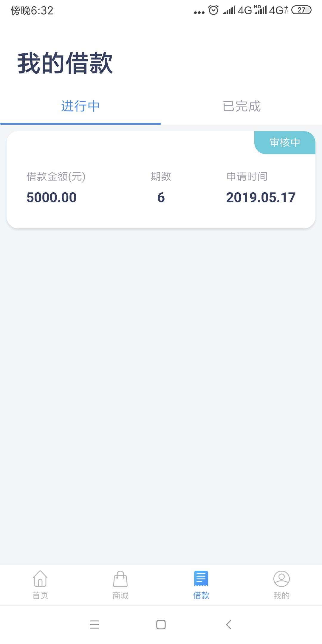The image size is (322, 644).
Task: Tap the application date 2019.05.17
Action: click(x=261, y=197)
